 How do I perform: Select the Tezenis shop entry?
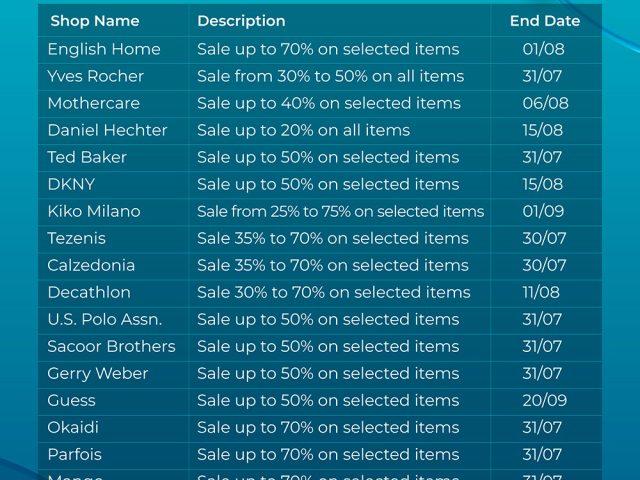[x=76, y=238]
